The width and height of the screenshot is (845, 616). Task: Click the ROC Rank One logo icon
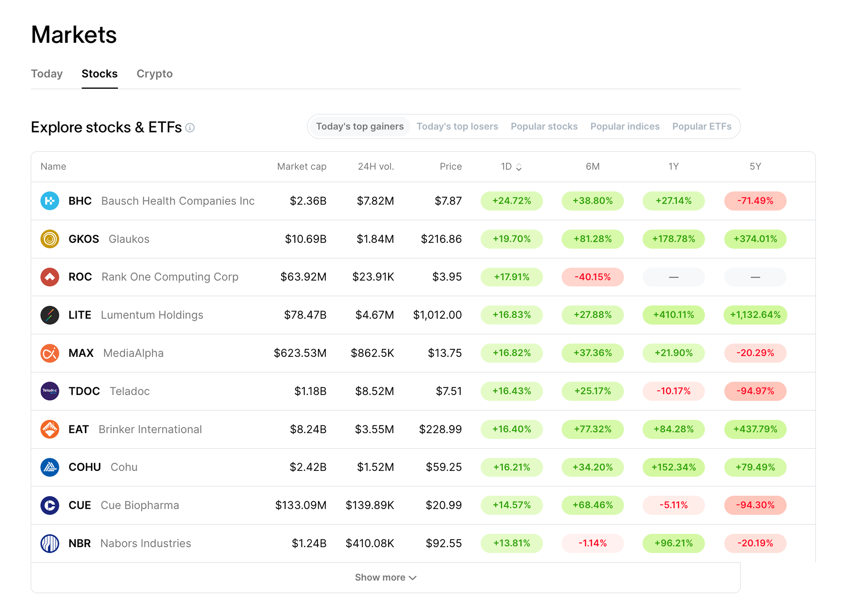(50, 277)
